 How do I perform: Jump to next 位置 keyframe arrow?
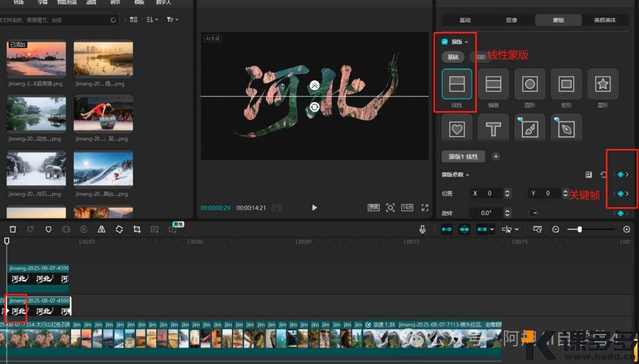click(627, 193)
